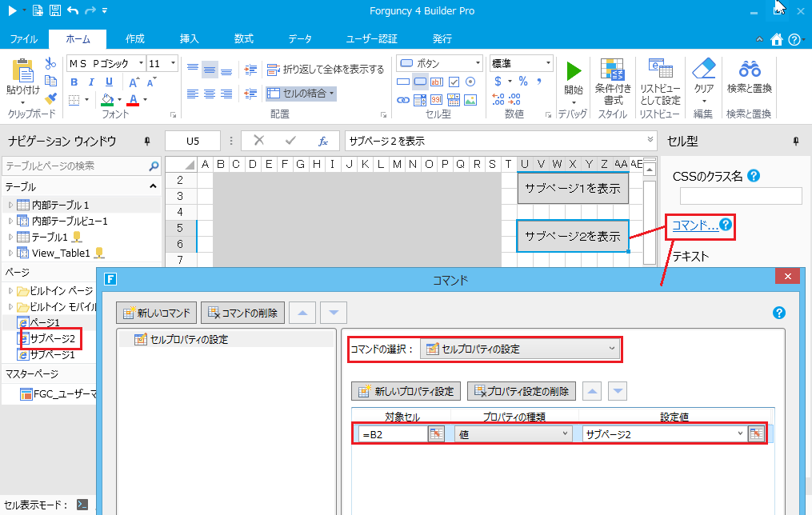Decrease font size with the small A icon

(150, 82)
